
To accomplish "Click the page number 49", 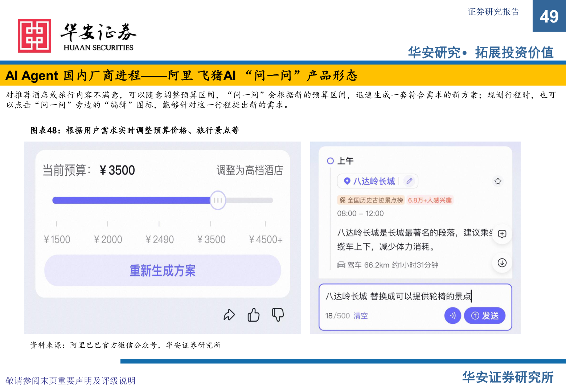I will tap(549, 16).
